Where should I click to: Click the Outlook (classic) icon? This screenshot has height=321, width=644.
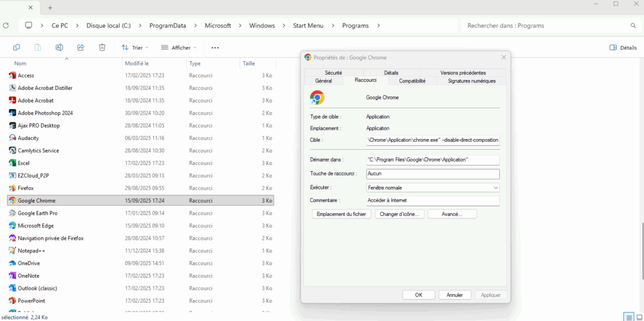tap(13, 288)
